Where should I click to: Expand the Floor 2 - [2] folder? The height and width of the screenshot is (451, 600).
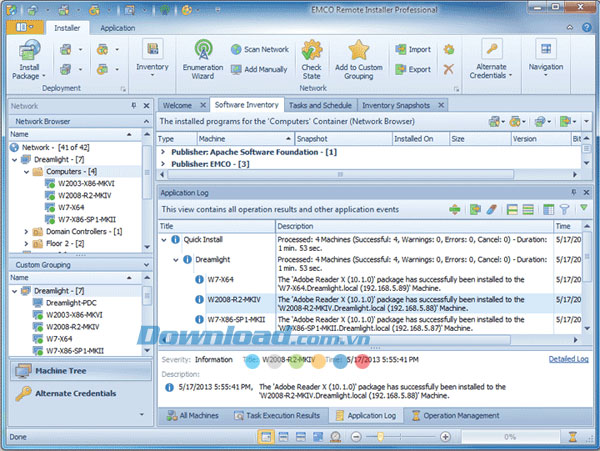coord(26,243)
